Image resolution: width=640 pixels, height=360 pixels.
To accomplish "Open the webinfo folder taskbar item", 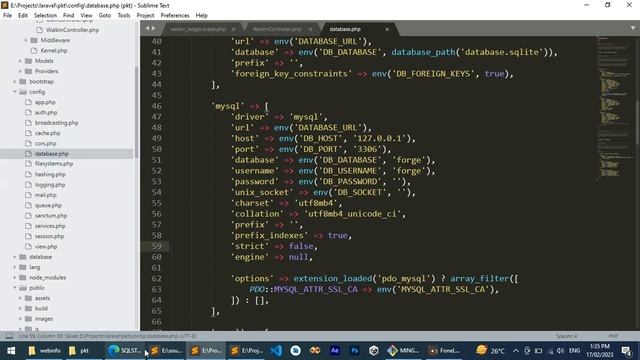I will 44,351.
